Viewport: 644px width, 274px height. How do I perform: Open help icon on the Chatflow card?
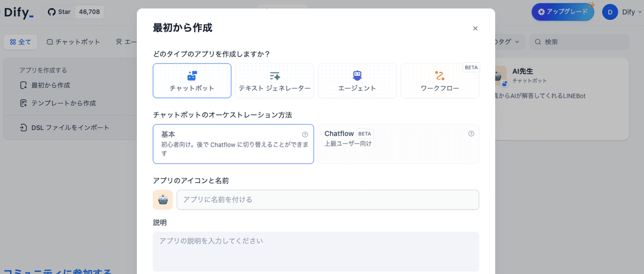(471, 134)
